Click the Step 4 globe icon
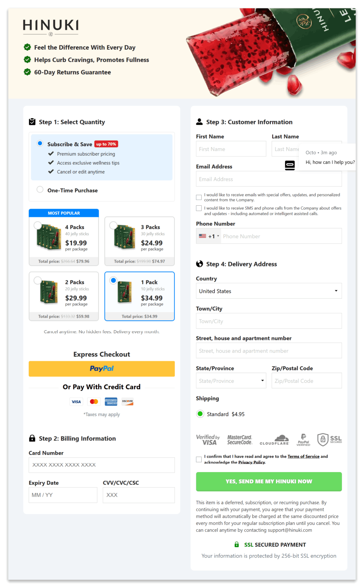The image size is (364, 588). pos(200,264)
